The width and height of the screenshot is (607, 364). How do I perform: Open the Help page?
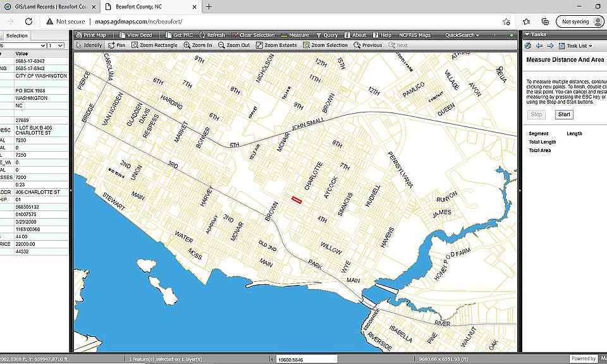tap(382, 35)
